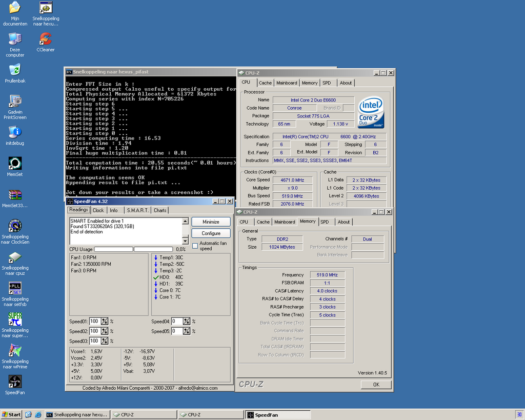Launch CCleaner from the desktop
This screenshot has width=525, height=420.
pyautogui.click(x=46, y=42)
